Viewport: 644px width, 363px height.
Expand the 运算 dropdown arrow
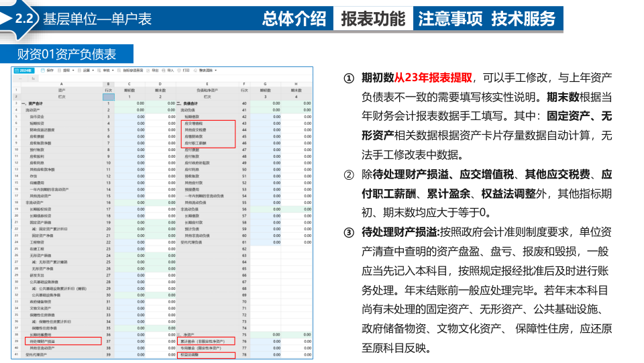[93, 70]
